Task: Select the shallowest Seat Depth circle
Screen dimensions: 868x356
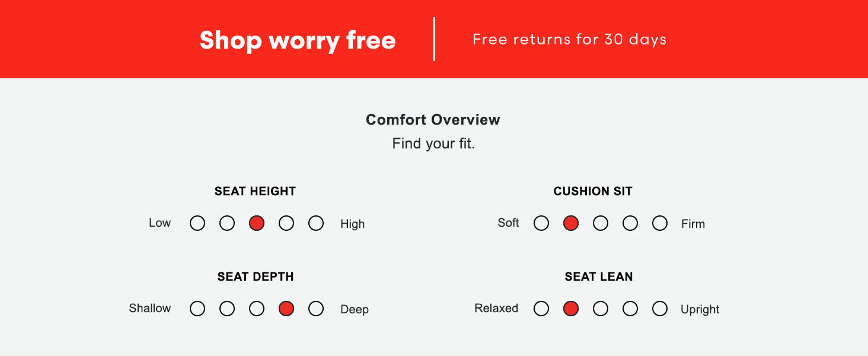Action: pos(197,309)
